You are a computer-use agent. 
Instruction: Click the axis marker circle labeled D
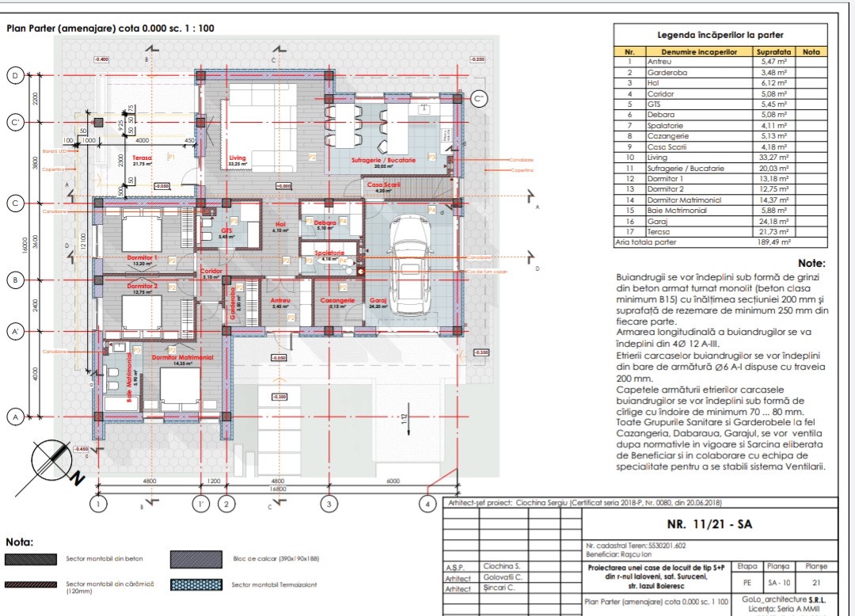click(x=15, y=76)
